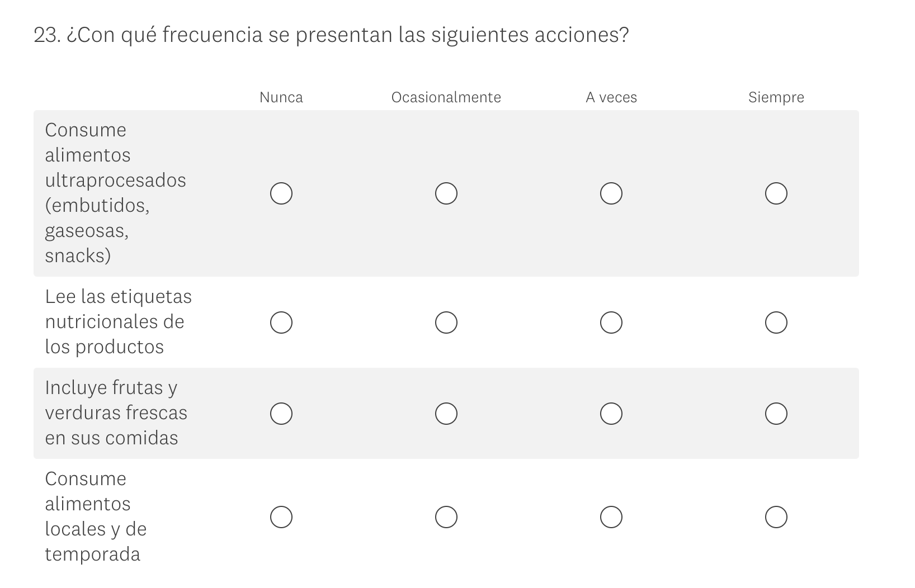Click the Ocasionalmente column header
Image resolution: width=915 pixels, height=588 pixels.
[x=446, y=97]
